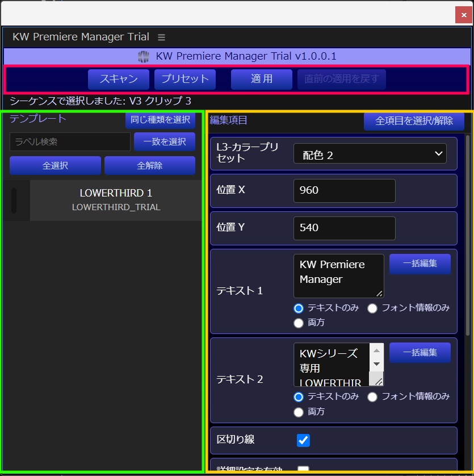The image size is (474, 476).
Task: Focus the ラベル検索 search field
Action: point(70,142)
